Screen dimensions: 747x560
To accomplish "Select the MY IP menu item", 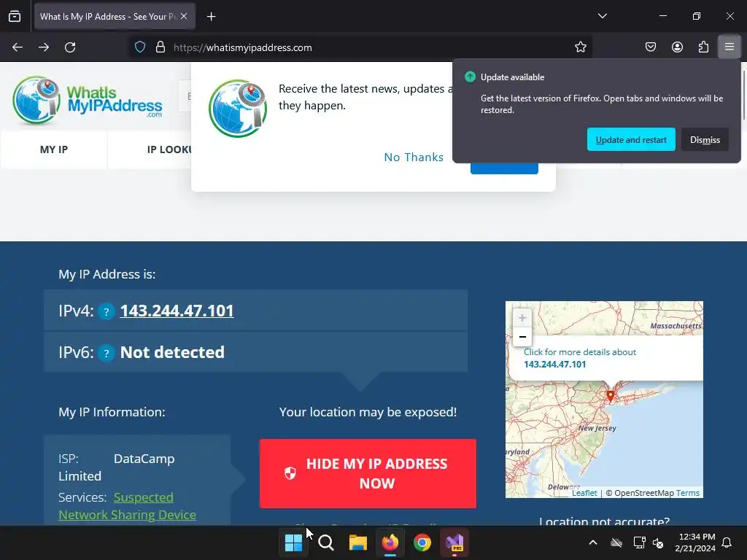I will click(x=54, y=149).
